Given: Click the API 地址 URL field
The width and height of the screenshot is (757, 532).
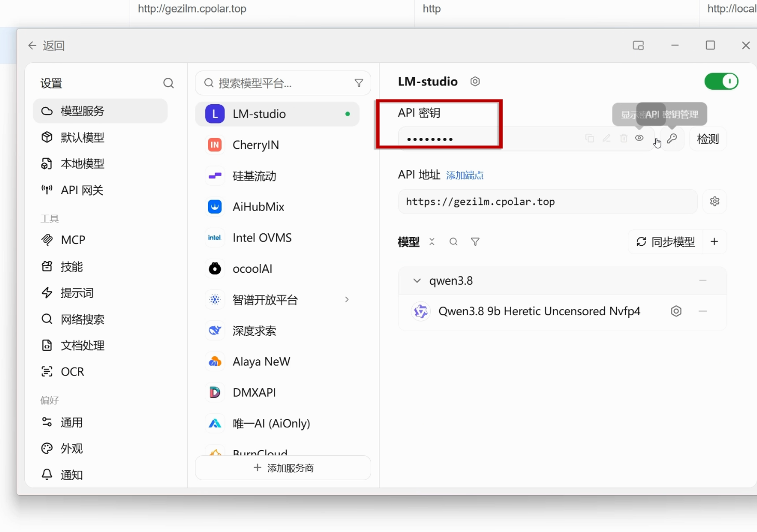Looking at the screenshot, I should [548, 202].
